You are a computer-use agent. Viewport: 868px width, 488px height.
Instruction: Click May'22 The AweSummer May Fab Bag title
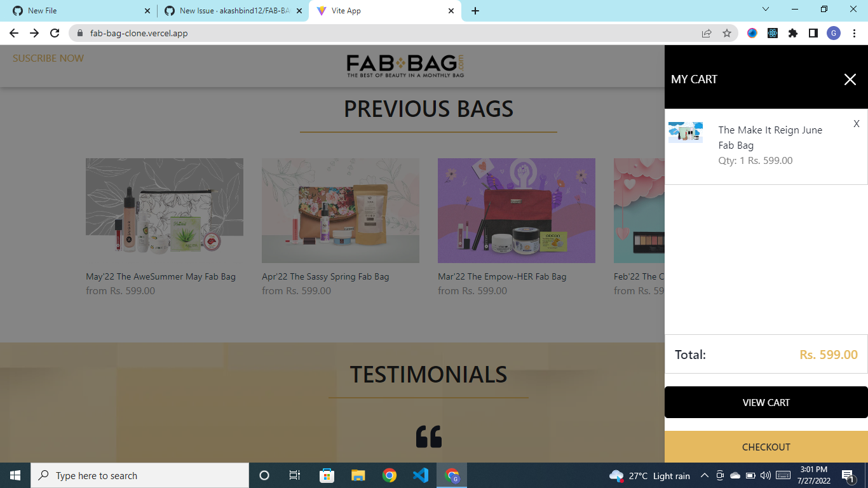(161, 276)
